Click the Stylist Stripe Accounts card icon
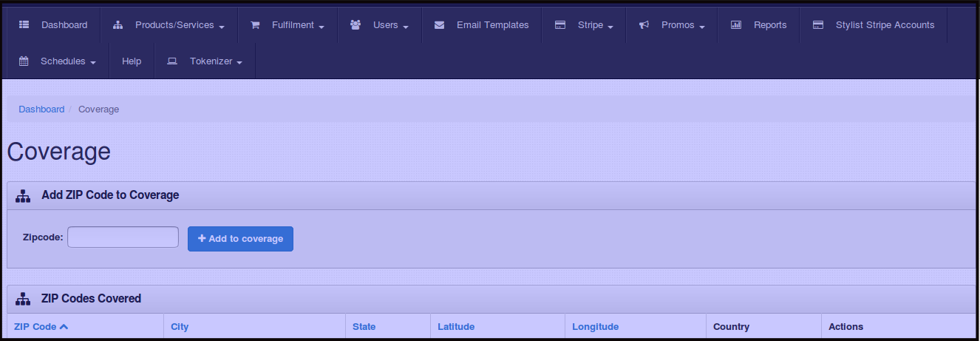 [x=818, y=25]
